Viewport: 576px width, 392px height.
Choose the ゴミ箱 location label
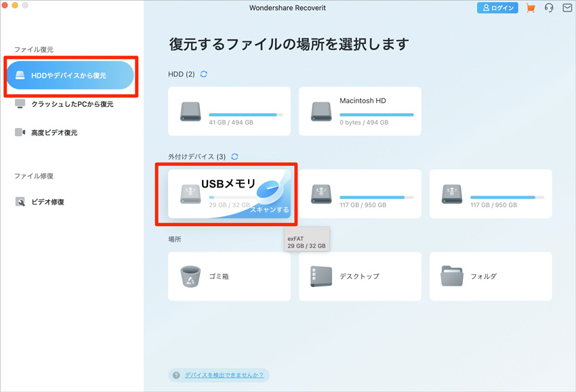(x=219, y=276)
